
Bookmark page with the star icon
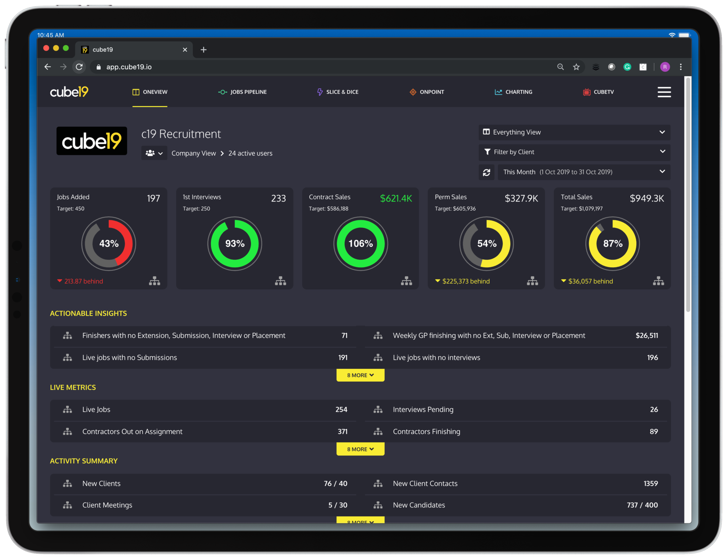point(576,67)
